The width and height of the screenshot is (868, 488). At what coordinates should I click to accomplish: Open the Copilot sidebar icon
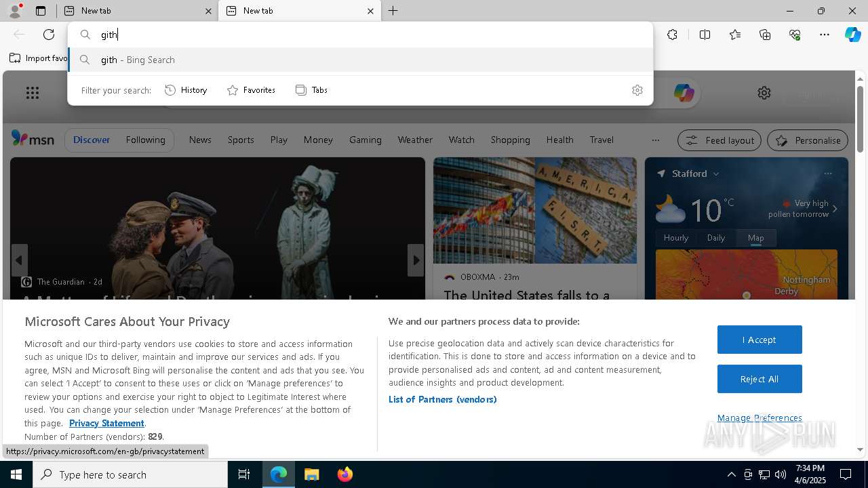pyautogui.click(x=852, y=35)
